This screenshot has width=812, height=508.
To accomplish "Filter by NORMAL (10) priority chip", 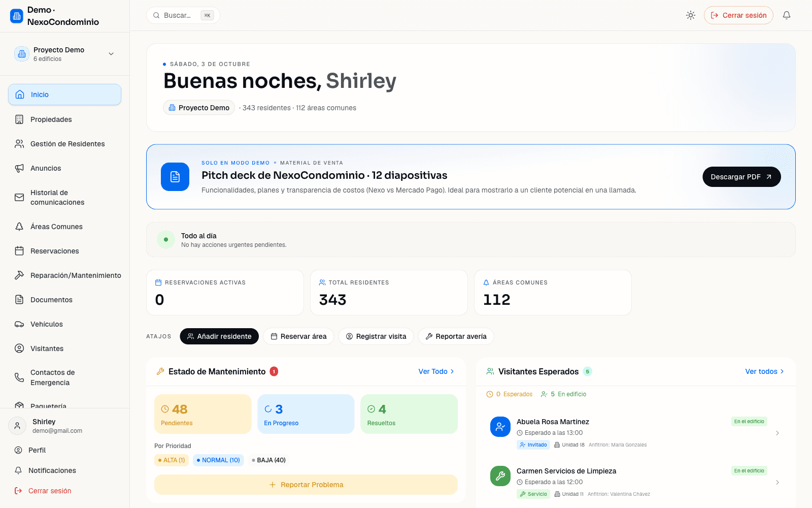I will click(x=218, y=460).
